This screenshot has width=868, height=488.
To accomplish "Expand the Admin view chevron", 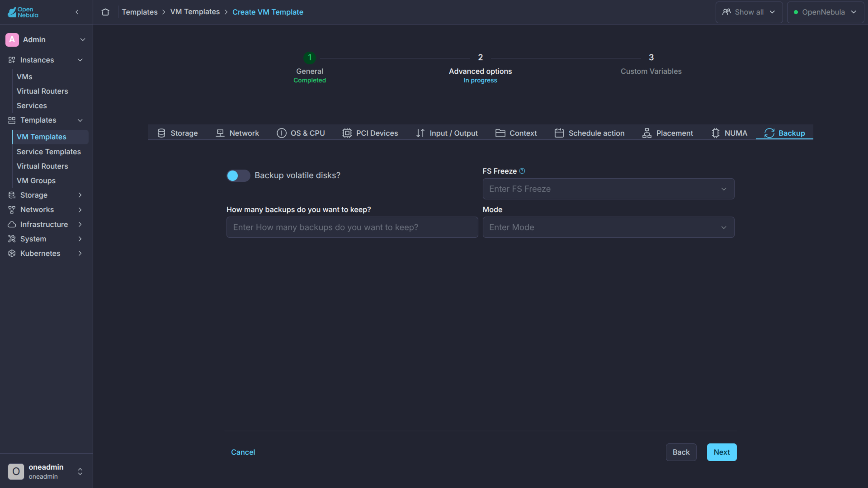I will [x=83, y=39].
